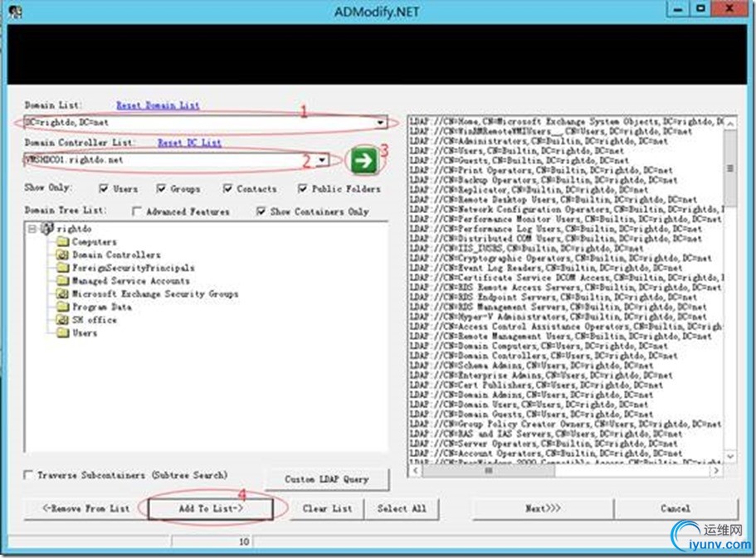
Task: Click the Add To List button
Action: tap(211, 508)
